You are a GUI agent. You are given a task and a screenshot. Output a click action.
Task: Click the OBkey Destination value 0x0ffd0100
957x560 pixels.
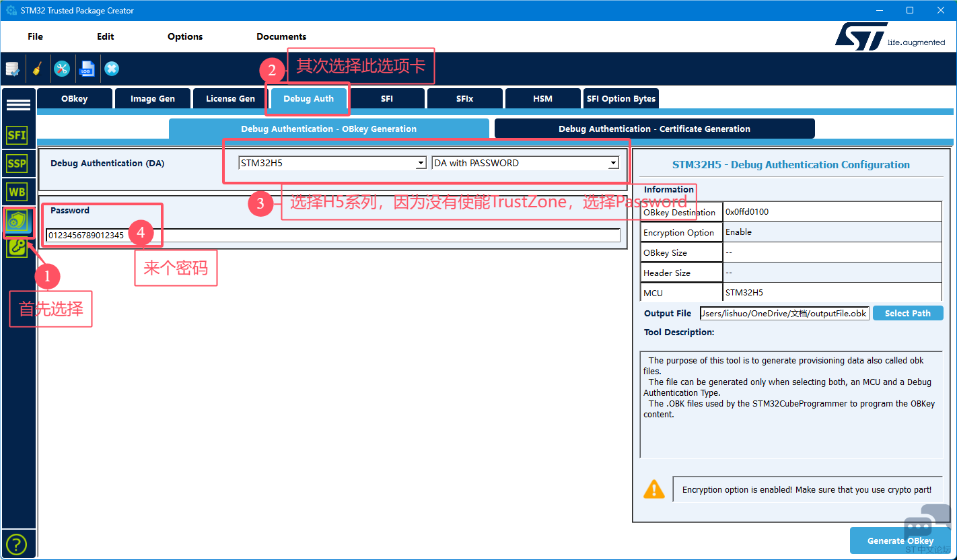click(832, 212)
